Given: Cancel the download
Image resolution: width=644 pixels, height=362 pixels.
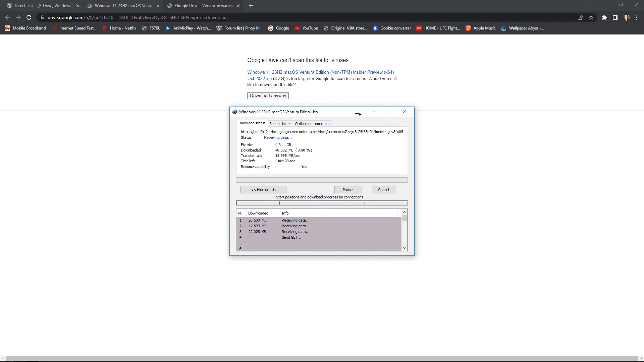Looking at the screenshot, I should pyautogui.click(x=384, y=190).
